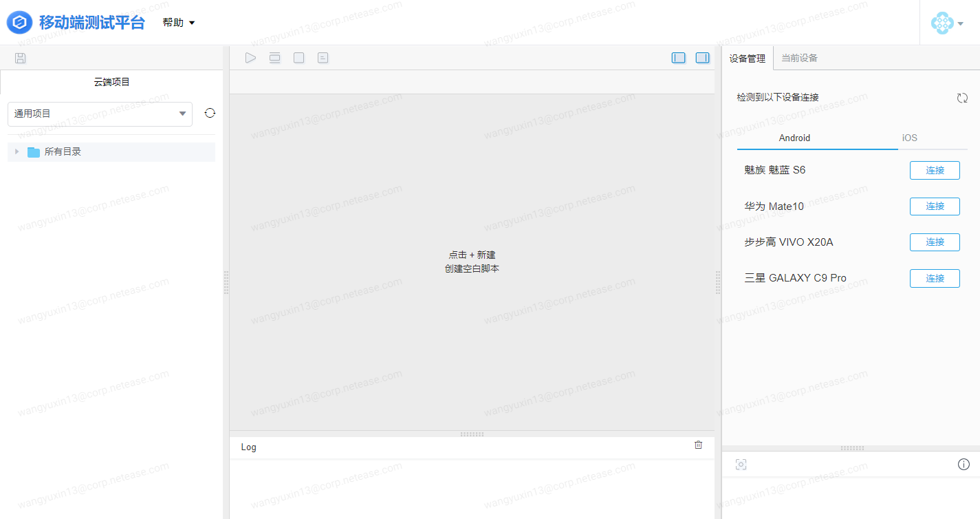Connect the 魅族 魅蓝 S6 device
Image resolution: width=980 pixels, height=519 pixels.
coord(935,170)
